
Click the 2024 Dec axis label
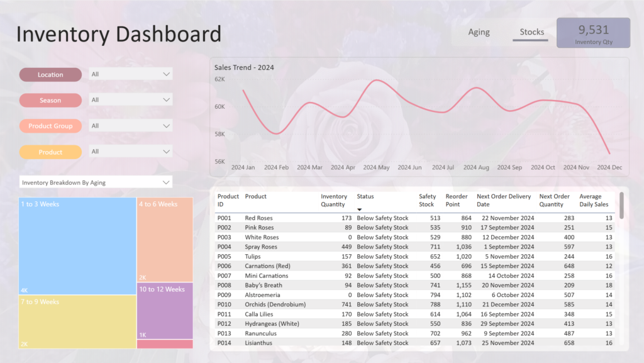pos(609,167)
